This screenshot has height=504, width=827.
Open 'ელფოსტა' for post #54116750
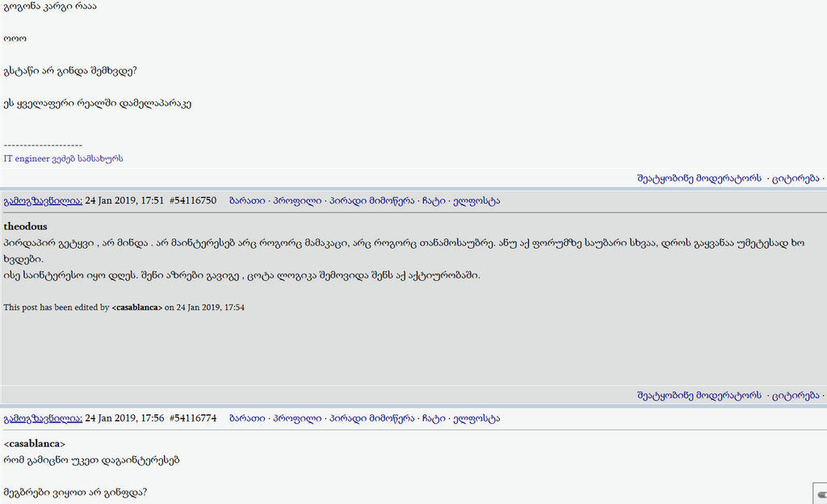476,201
